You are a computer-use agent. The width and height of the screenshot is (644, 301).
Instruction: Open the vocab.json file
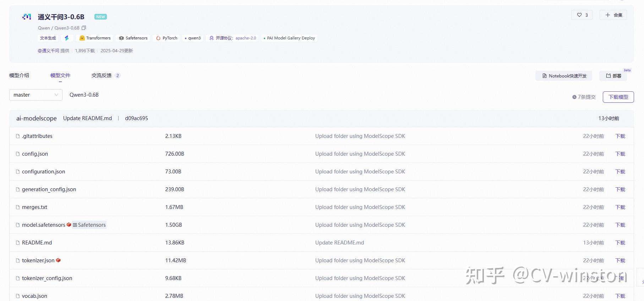[34, 296]
